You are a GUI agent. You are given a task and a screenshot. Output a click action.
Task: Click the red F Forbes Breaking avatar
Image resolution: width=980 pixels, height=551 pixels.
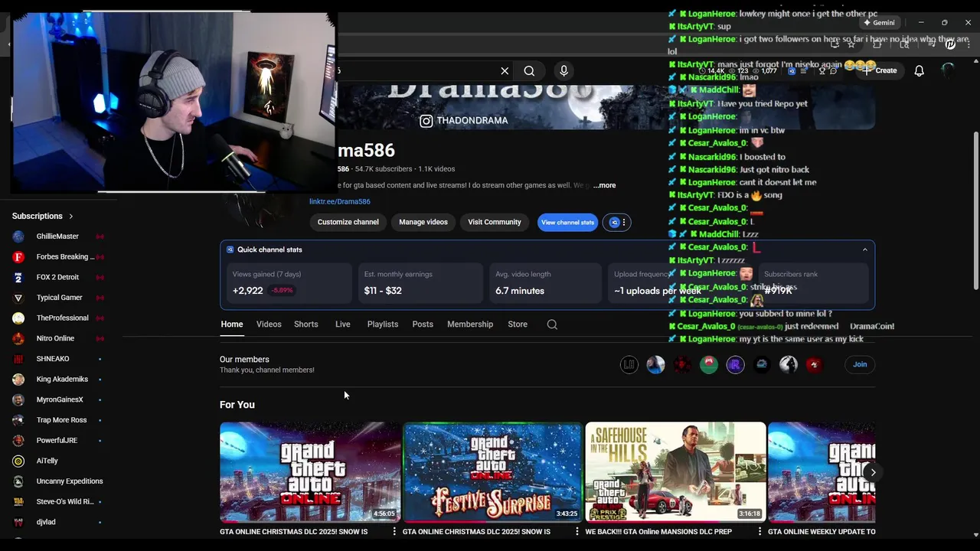pos(18,257)
